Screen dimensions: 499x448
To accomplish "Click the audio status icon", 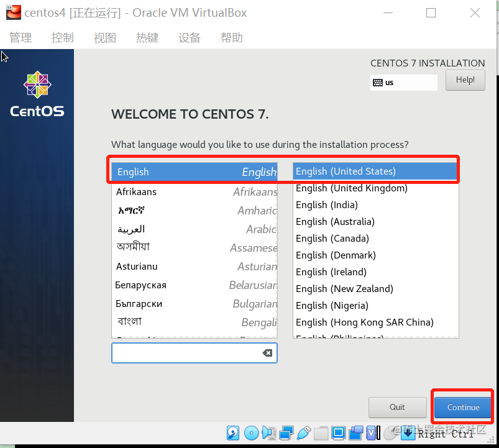I will click(269, 433).
